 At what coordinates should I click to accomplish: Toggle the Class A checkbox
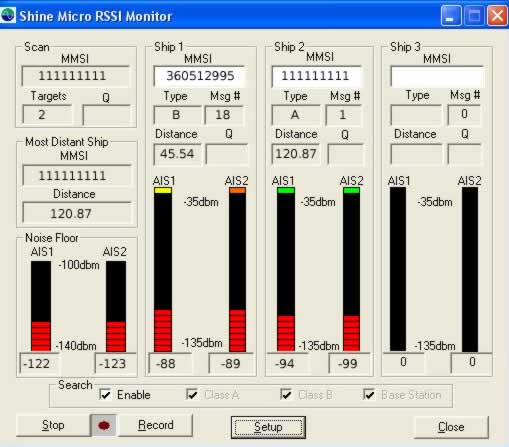coord(192,395)
